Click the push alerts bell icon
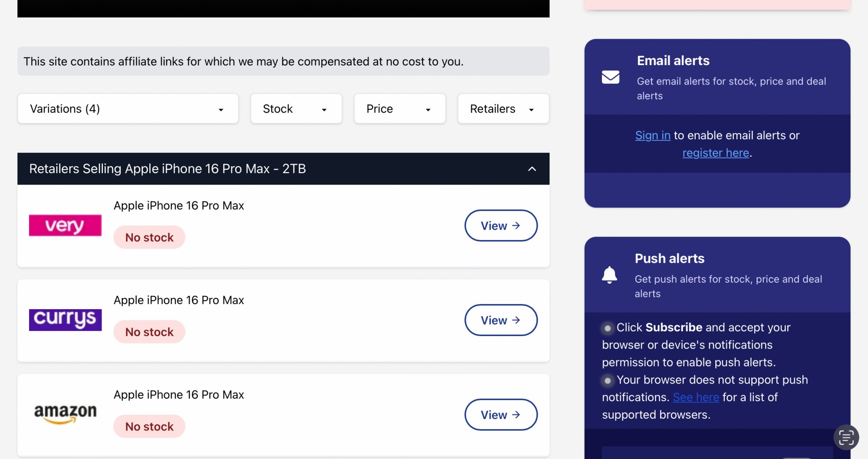Viewport: 868px width, 459px height. point(609,275)
